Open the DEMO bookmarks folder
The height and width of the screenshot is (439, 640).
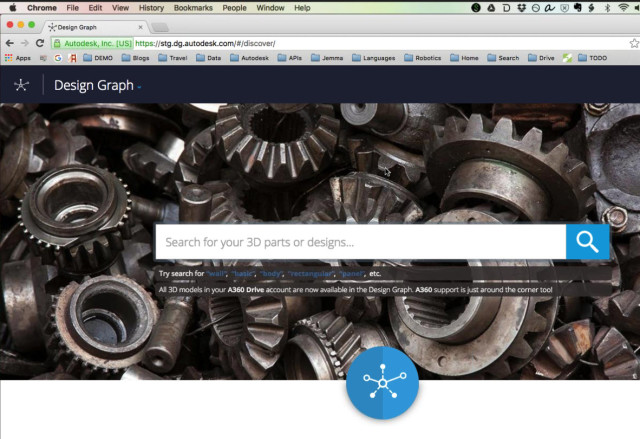(98, 58)
